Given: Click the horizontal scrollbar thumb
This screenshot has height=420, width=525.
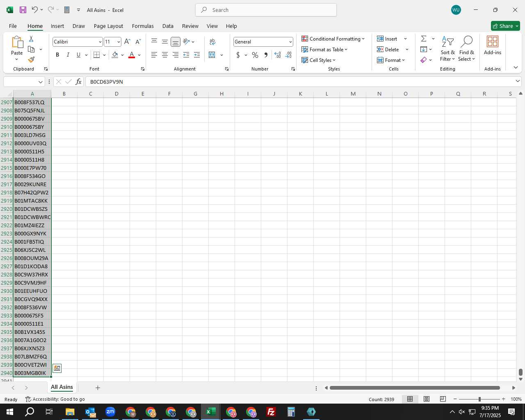Looking at the screenshot, I should point(415,388).
